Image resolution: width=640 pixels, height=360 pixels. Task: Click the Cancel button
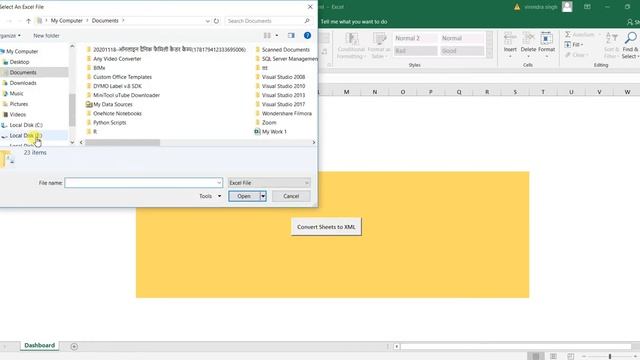(291, 196)
